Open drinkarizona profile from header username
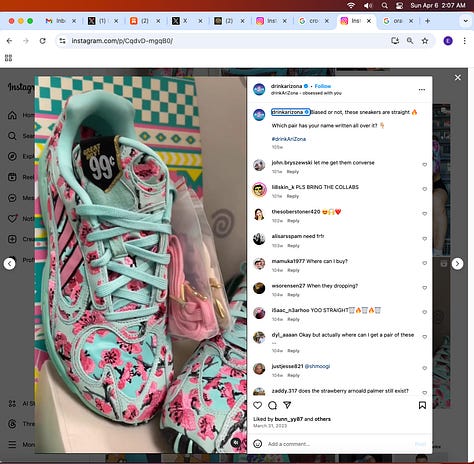Viewport: 474px width, 464px height. click(x=286, y=86)
